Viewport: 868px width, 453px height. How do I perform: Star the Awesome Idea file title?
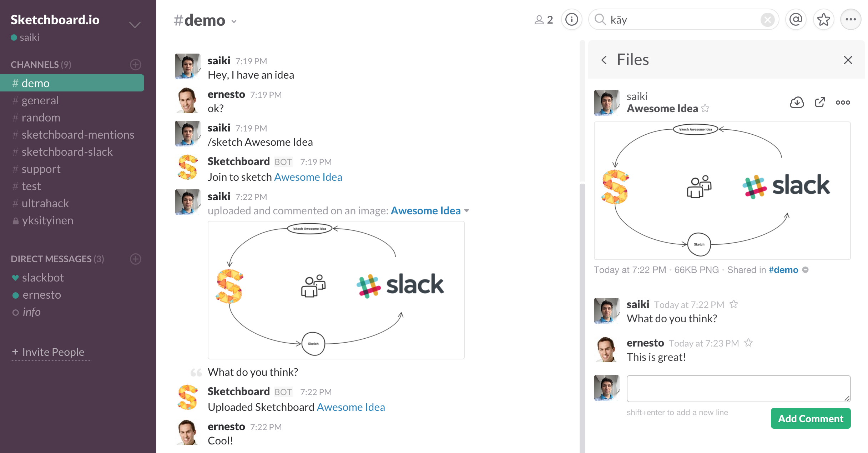coord(705,108)
